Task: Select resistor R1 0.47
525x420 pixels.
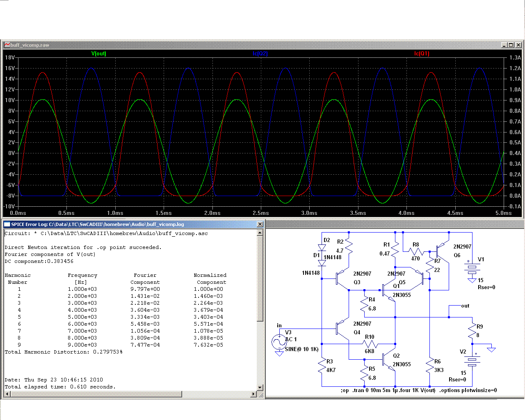Action: (395, 249)
